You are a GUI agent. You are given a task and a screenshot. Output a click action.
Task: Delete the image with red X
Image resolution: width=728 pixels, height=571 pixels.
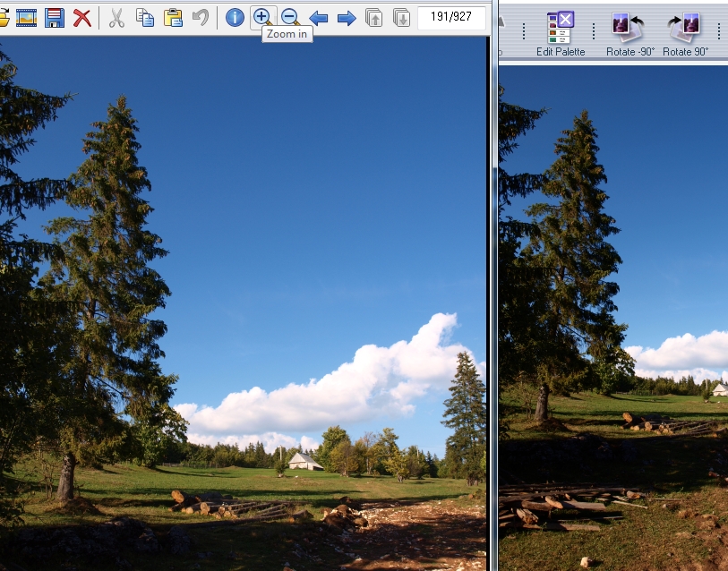pos(82,18)
